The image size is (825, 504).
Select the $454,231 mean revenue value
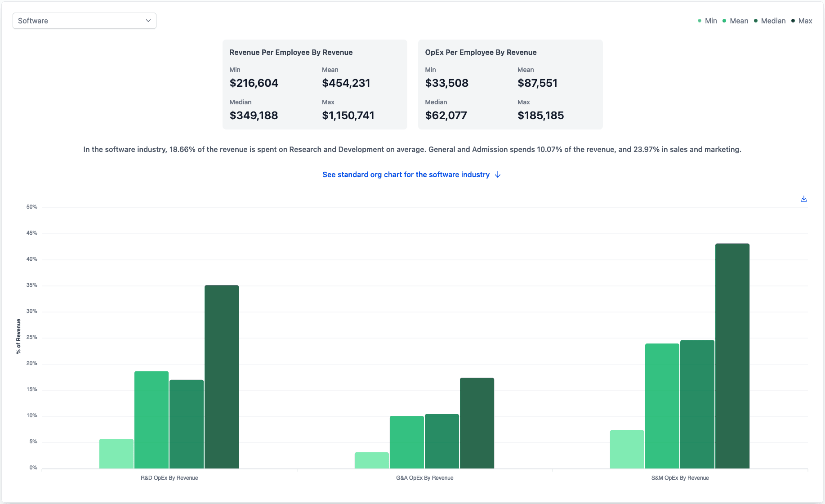coord(346,83)
